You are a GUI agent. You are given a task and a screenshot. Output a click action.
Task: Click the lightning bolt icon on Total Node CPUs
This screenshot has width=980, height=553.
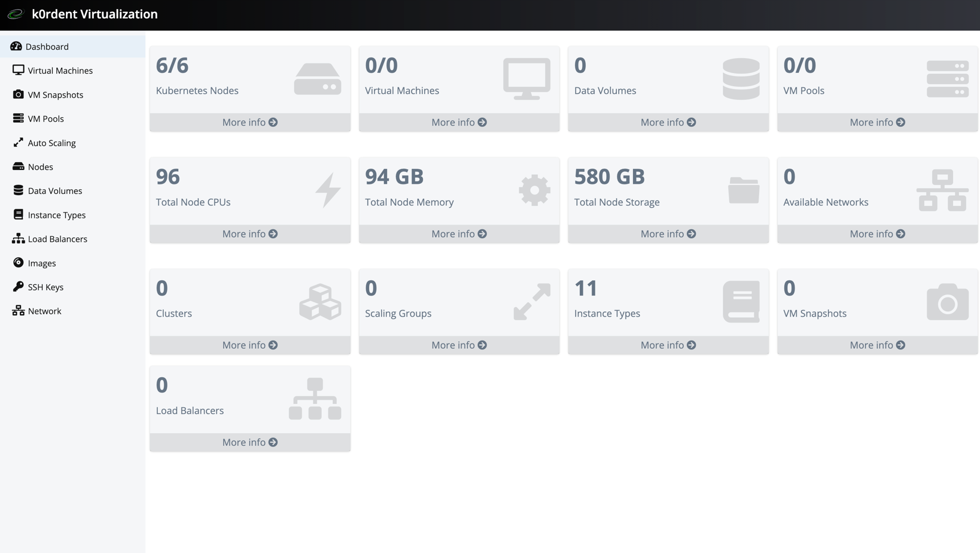click(x=328, y=190)
